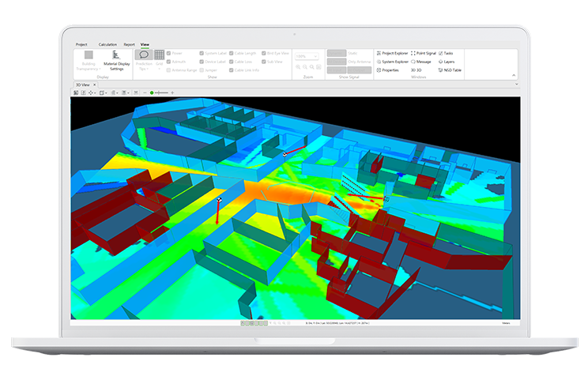Enable the Jumper checkbox

pyautogui.click(x=202, y=70)
